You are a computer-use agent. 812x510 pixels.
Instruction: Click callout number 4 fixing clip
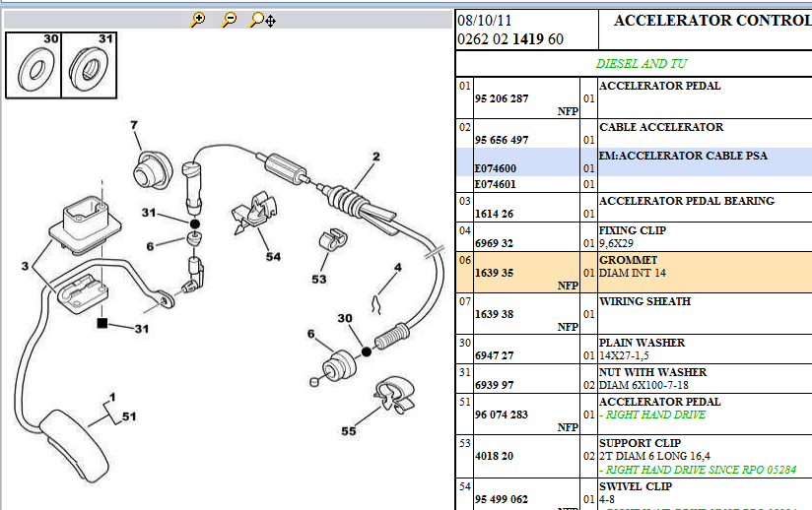click(397, 267)
